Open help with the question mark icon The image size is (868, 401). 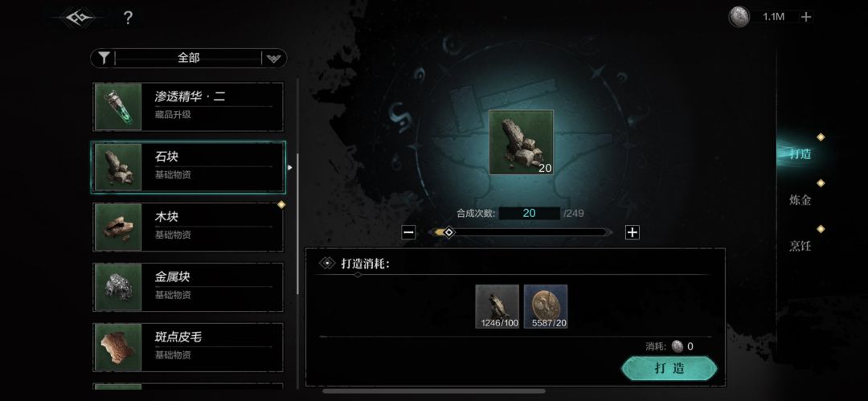click(x=128, y=18)
